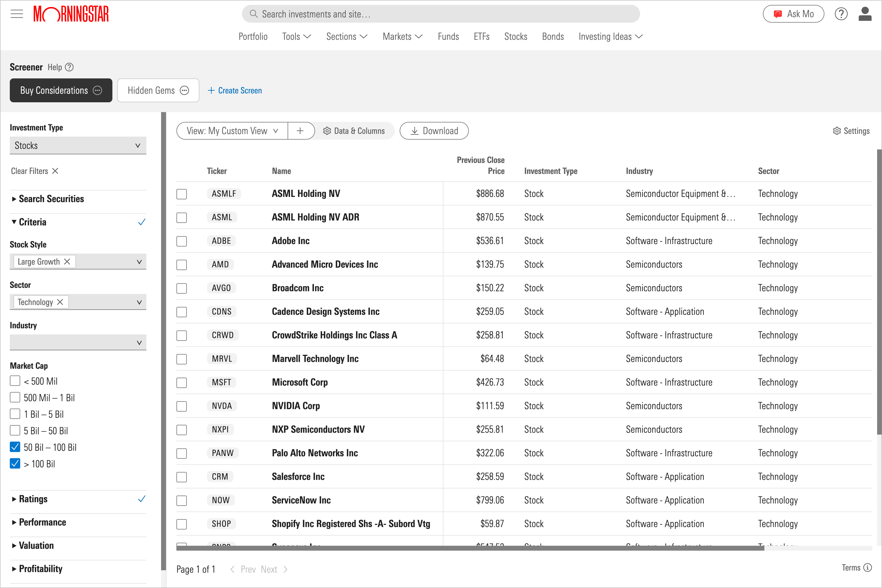
Task: Open Advanced Micro Devices Inc link
Action: coord(325,264)
